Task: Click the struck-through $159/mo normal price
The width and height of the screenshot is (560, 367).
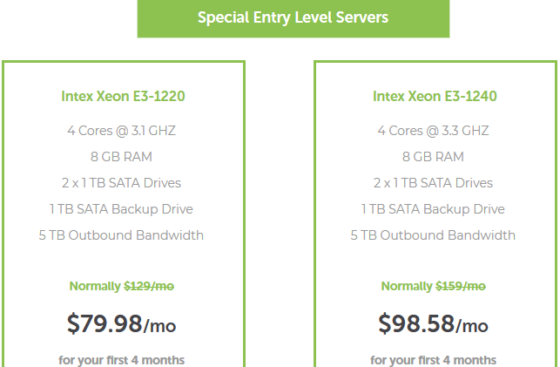Action: 461,286
